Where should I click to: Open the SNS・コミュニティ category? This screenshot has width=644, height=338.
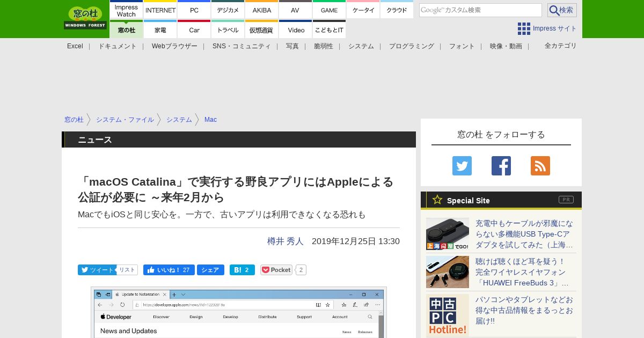tap(241, 46)
